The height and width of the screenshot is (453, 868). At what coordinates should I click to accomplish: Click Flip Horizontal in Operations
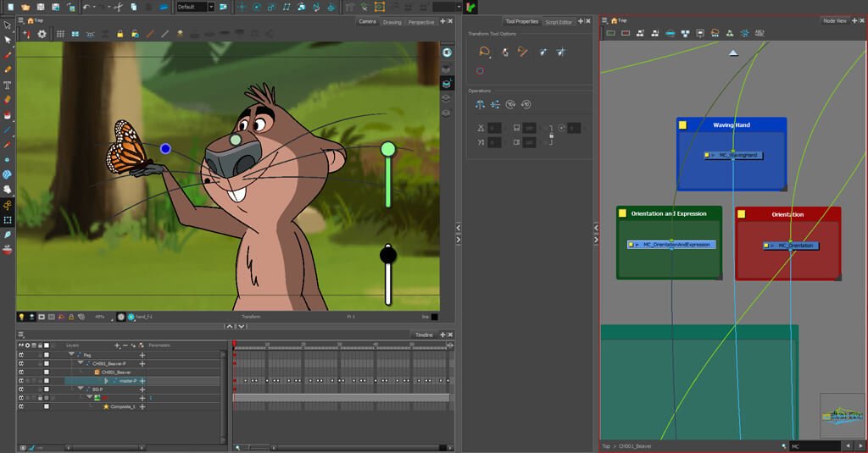pos(480,104)
